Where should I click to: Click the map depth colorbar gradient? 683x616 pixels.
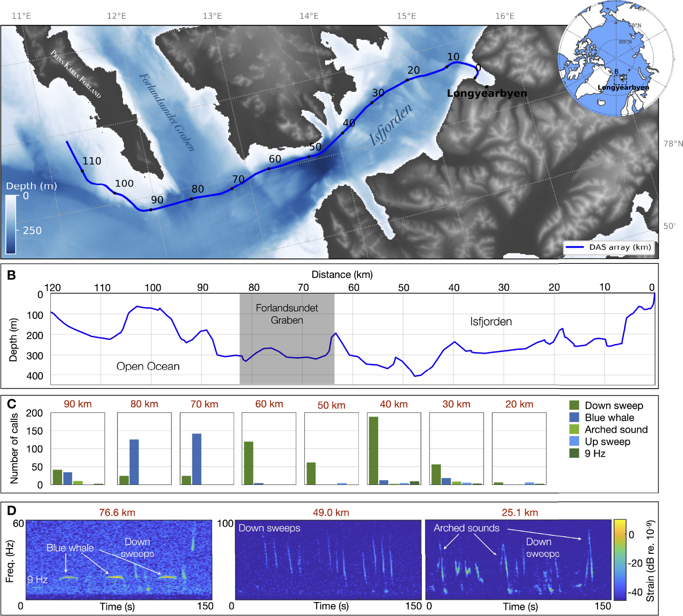point(10,224)
